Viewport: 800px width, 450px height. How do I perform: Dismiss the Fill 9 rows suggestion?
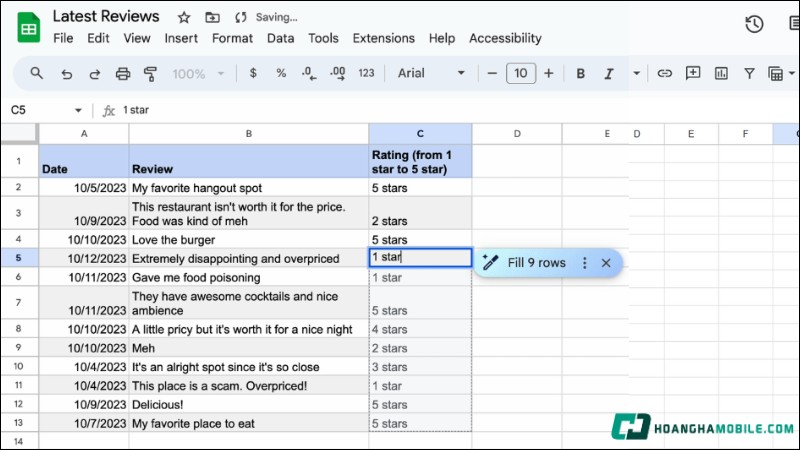606,263
